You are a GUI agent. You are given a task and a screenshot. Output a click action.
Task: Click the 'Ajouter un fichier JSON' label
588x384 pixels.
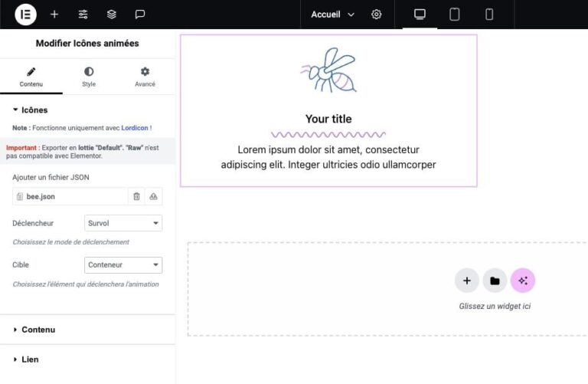point(51,177)
